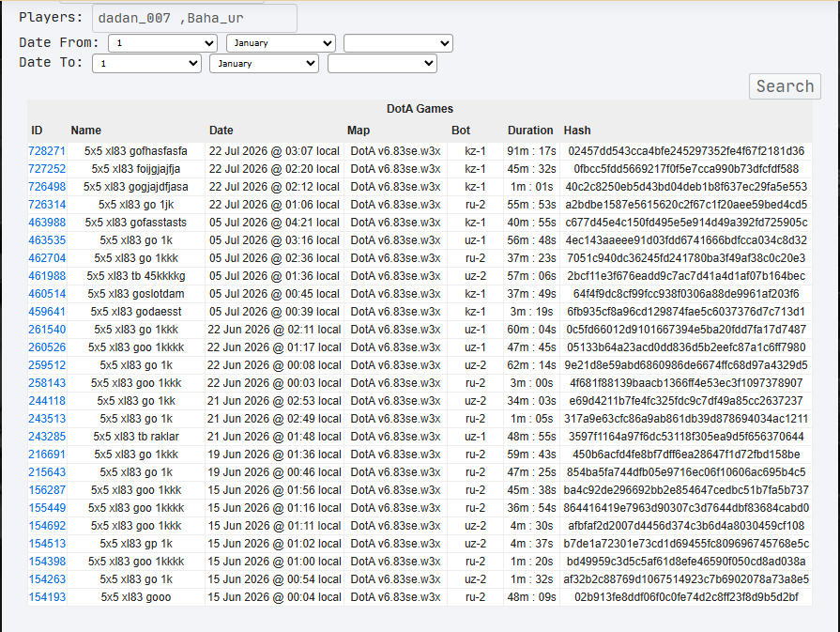Open game ID 260526
The height and width of the screenshot is (632, 840).
click(x=47, y=347)
